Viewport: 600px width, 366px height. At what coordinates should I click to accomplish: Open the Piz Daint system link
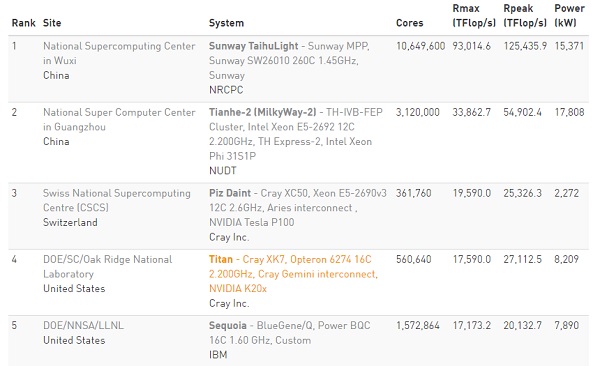coord(298,208)
